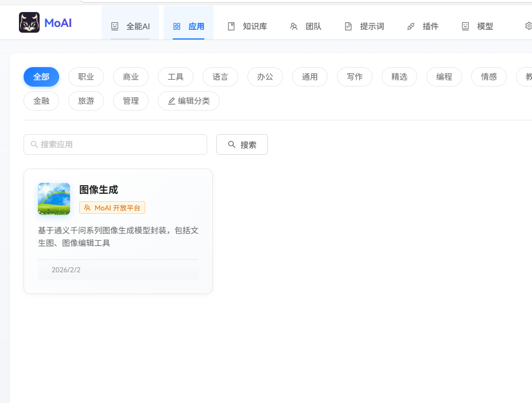Go to the 提示词 tab
Viewport: 532px width, 403px height.
[x=364, y=26]
